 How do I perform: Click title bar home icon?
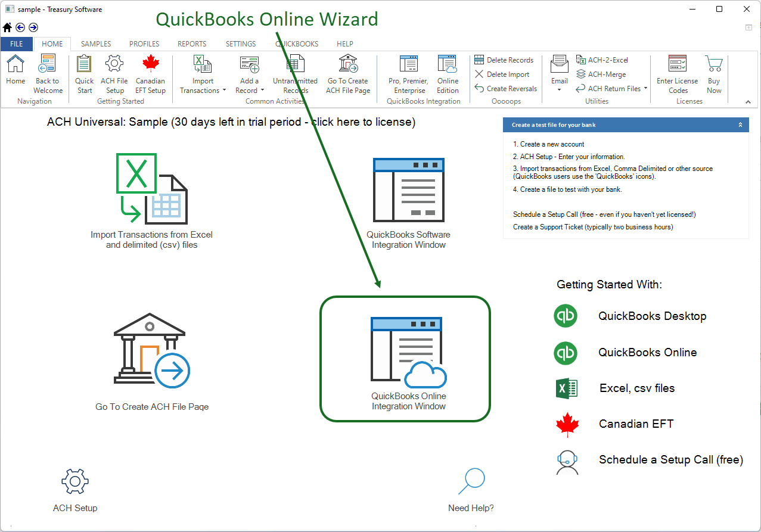click(x=7, y=27)
